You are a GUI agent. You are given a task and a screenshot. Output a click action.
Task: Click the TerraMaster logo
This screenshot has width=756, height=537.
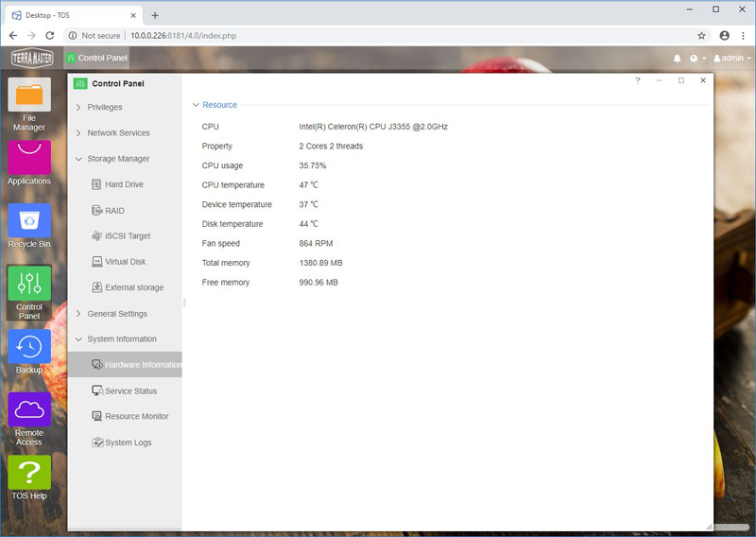pos(32,58)
